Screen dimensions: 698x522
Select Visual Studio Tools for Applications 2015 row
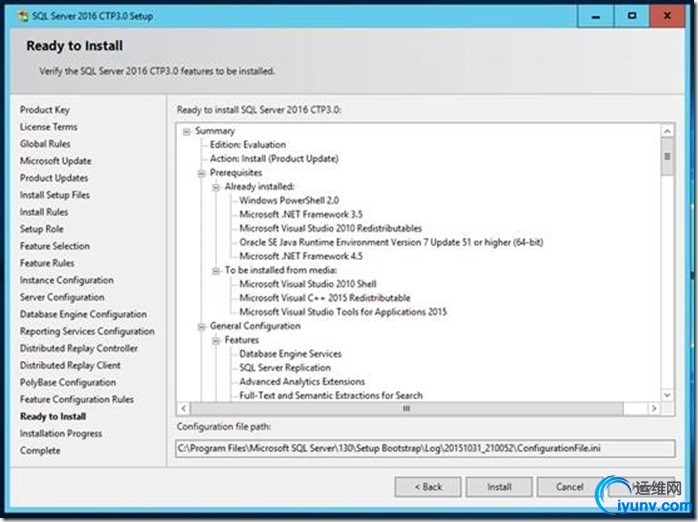tap(343, 312)
